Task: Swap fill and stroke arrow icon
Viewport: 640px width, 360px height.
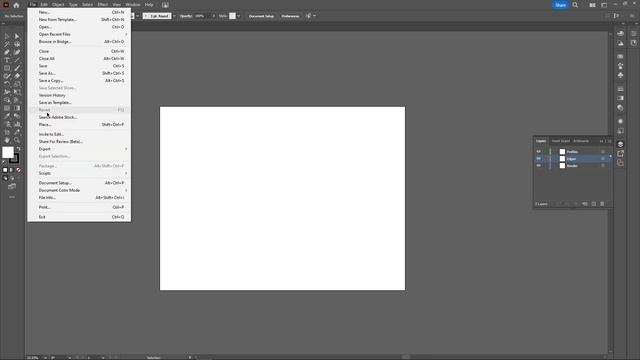Action: click(x=18, y=149)
